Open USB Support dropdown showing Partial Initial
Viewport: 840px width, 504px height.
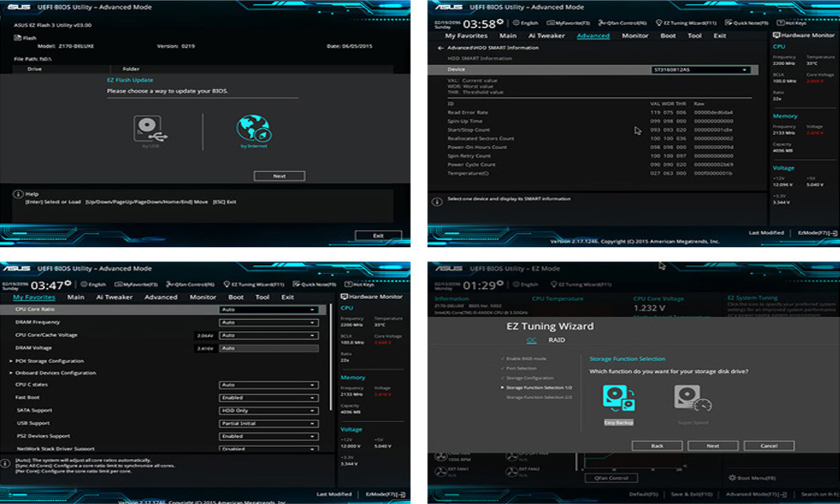tap(269, 423)
